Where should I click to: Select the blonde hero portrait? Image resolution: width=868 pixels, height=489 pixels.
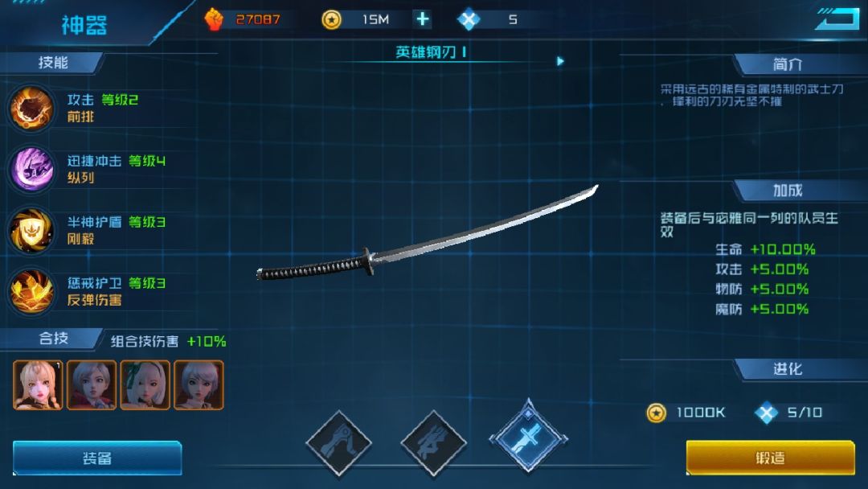coord(38,385)
